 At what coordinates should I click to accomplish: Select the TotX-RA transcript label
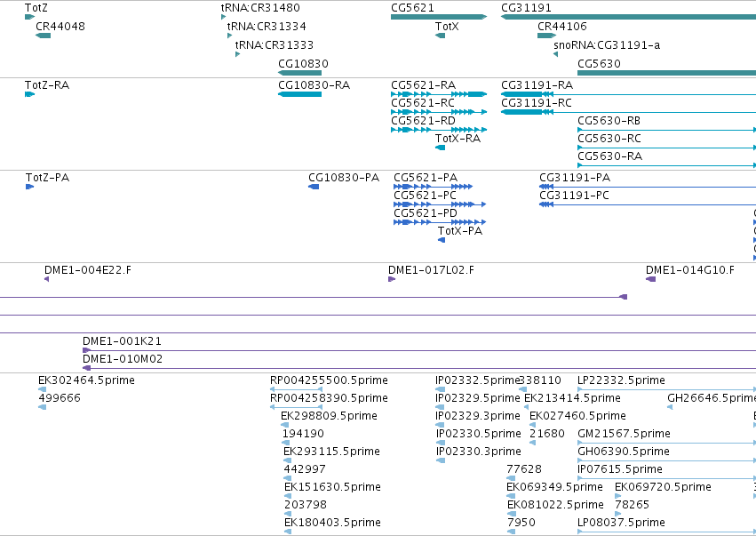tap(458, 139)
